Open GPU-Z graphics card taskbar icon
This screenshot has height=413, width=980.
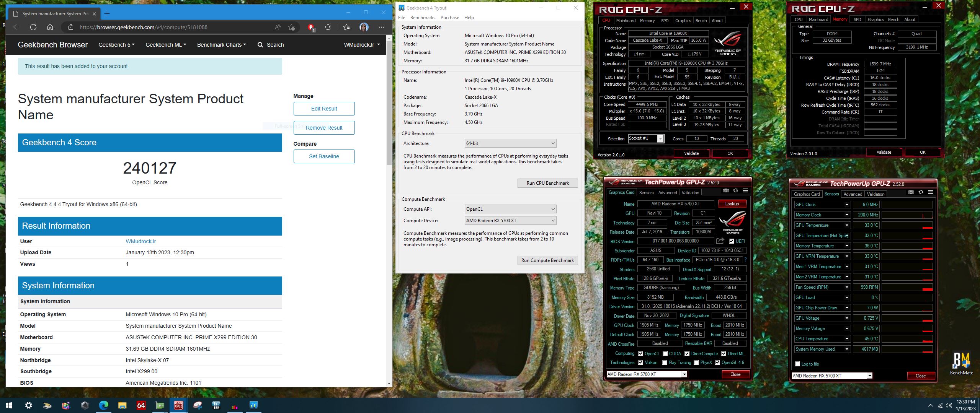coord(160,405)
